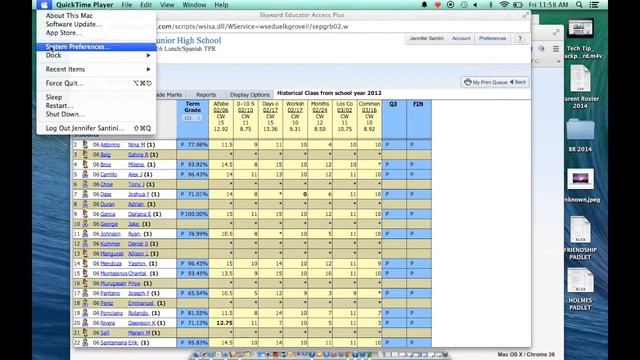
Task: Open the Q3 term selector under Term Grade
Action: click(x=192, y=118)
